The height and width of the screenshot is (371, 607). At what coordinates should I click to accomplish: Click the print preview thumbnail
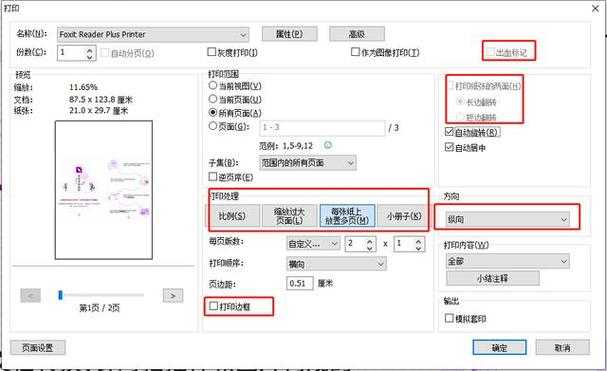click(104, 190)
